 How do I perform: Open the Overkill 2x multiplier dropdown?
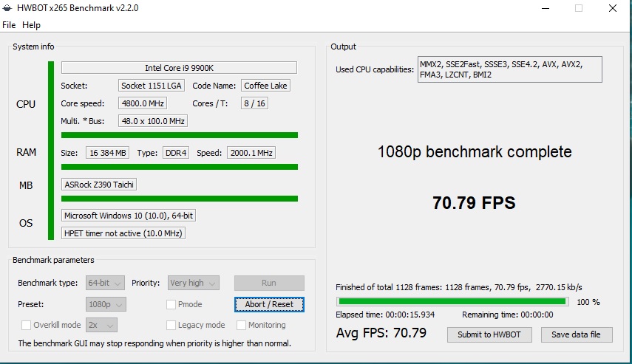coord(101,325)
